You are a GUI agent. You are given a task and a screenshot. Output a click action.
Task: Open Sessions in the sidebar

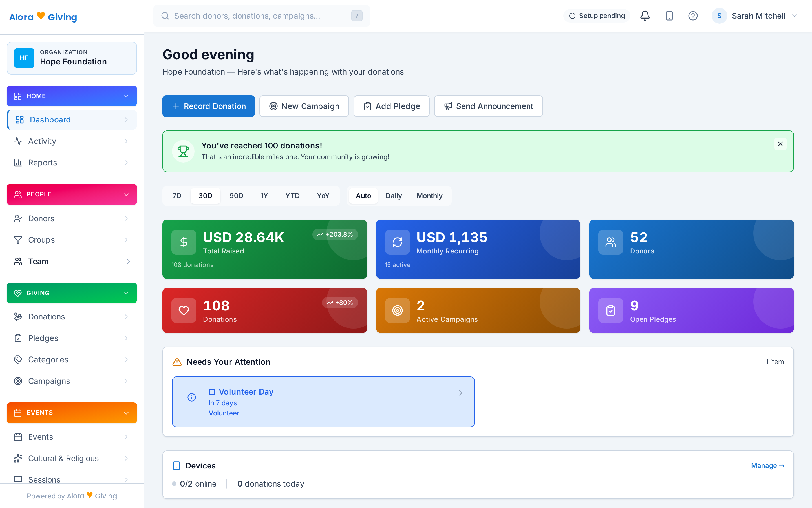(72, 479)
